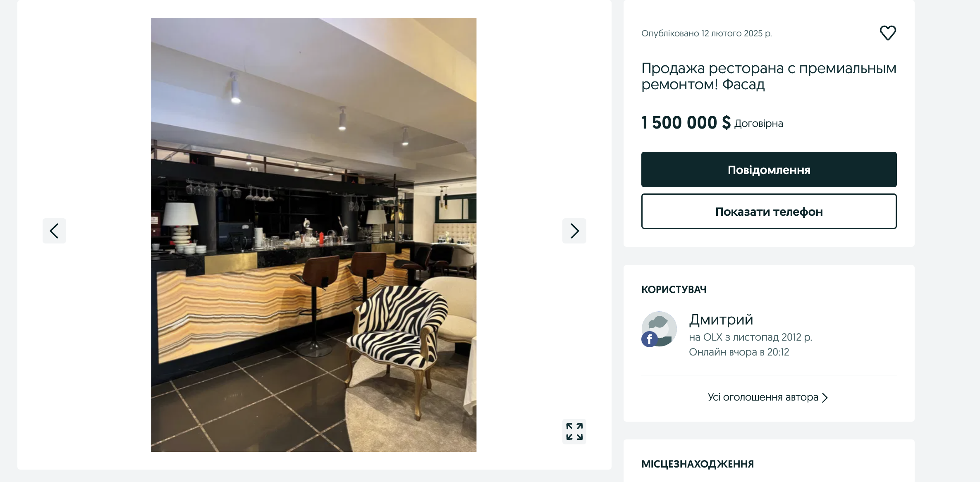
Task: Open seller name Дмитрий
Action: click(x=721, y=320)
